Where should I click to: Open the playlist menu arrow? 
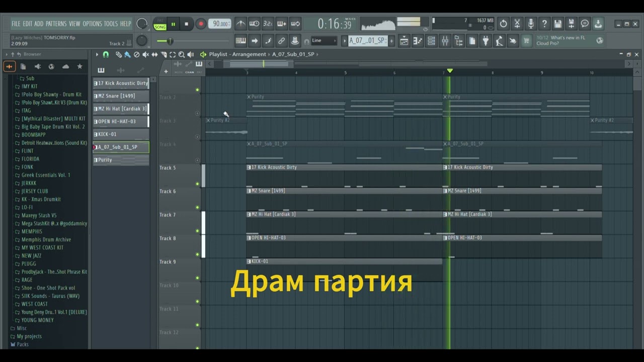coord(97,54)
